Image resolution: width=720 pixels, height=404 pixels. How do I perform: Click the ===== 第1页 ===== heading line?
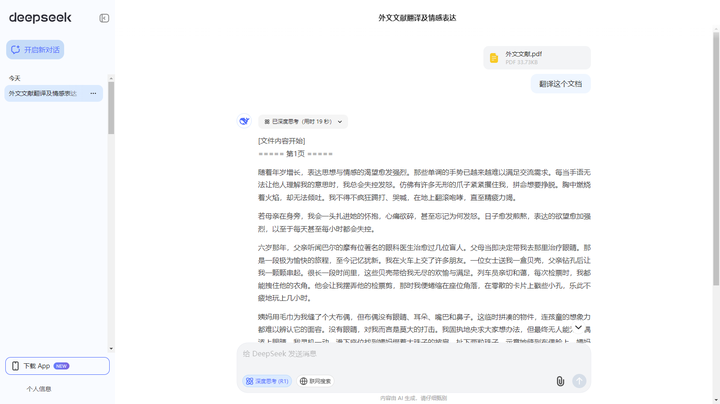pos(295,154)
